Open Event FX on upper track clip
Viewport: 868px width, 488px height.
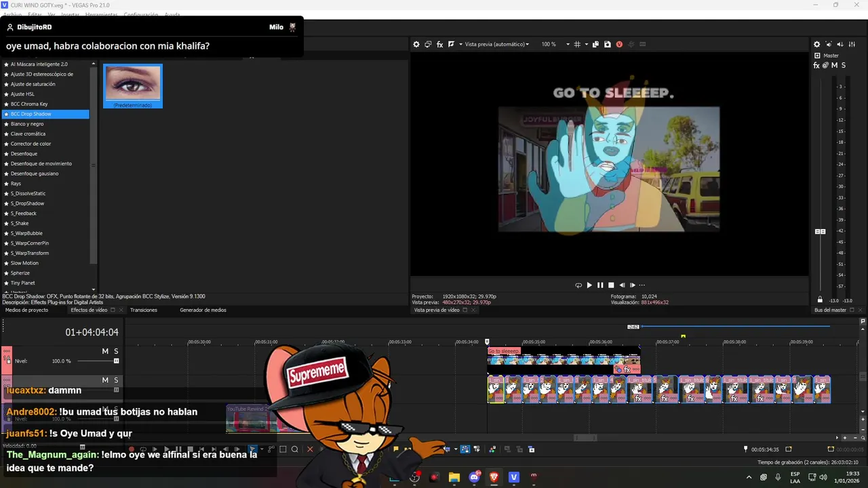pyautogui.click(x=628, y=370)
